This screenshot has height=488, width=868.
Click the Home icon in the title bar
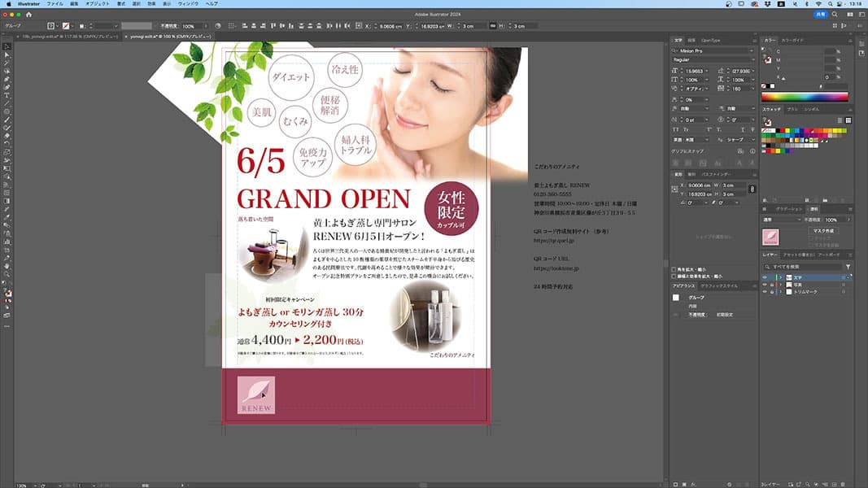click(x=29, y=15)
